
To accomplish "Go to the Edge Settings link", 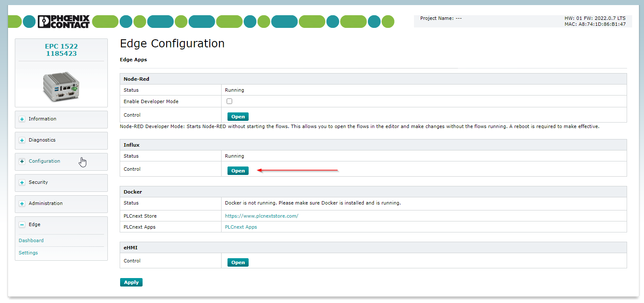I will coord(28,253).
